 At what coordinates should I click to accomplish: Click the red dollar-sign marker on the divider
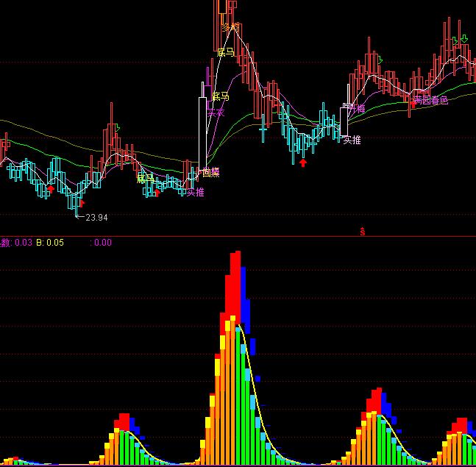click(362, 232)
